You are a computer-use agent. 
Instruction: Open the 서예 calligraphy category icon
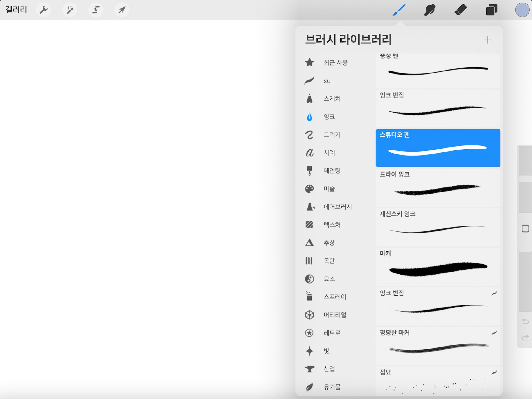[309, 153]
